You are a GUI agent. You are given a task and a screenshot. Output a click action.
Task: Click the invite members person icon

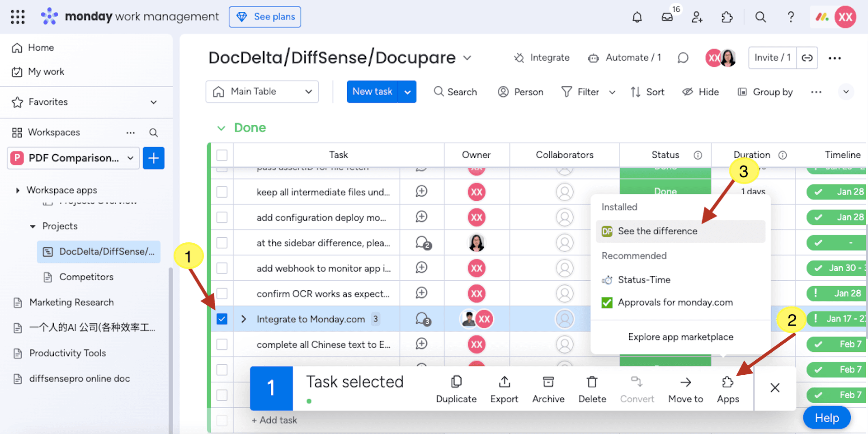tap(697, 17)
